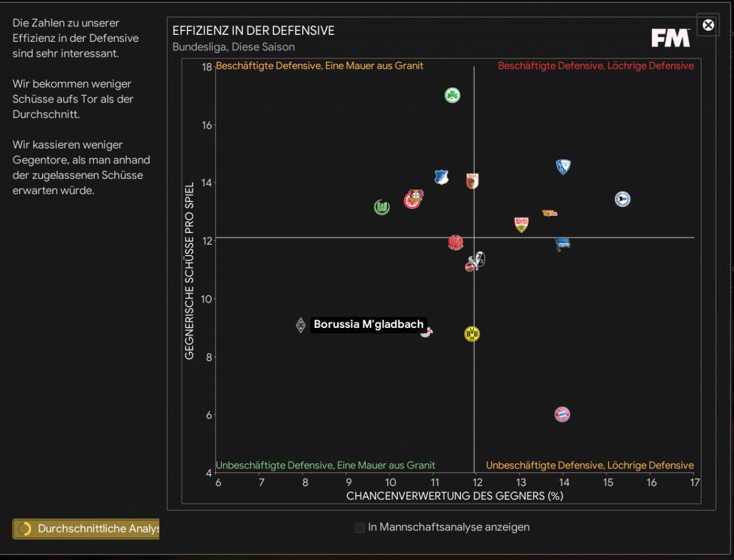734x560 pixels.
Task: Click the 'Bundesliga, Diese Saison' subtitle
Action: point(234,47)
